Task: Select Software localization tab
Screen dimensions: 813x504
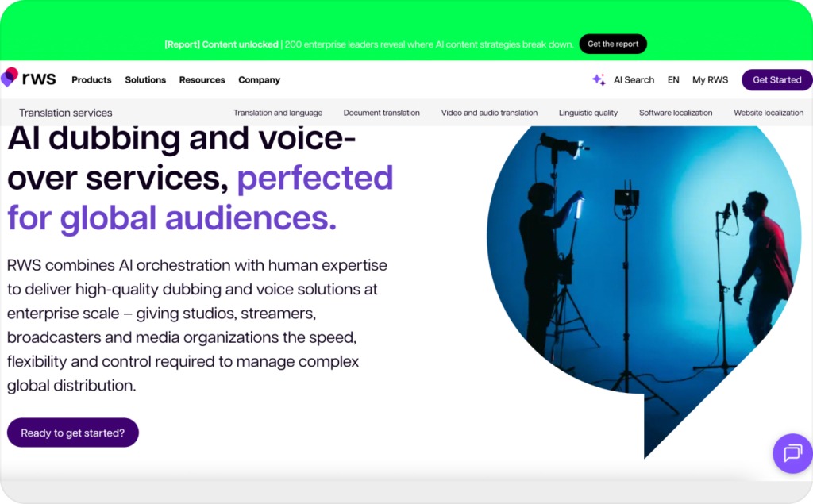Action: coord(676,113)
